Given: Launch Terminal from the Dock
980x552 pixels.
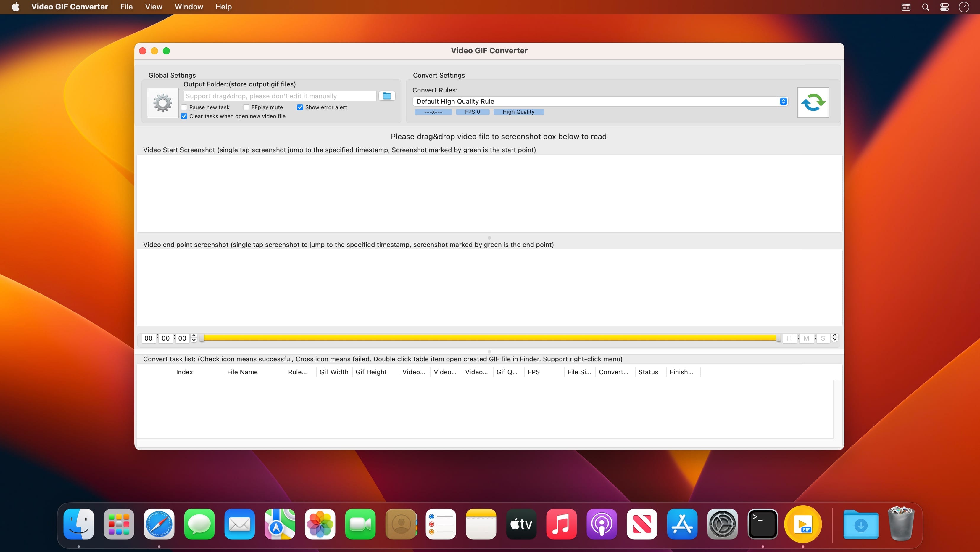Looking at the screenshot, I should (763, 524).
